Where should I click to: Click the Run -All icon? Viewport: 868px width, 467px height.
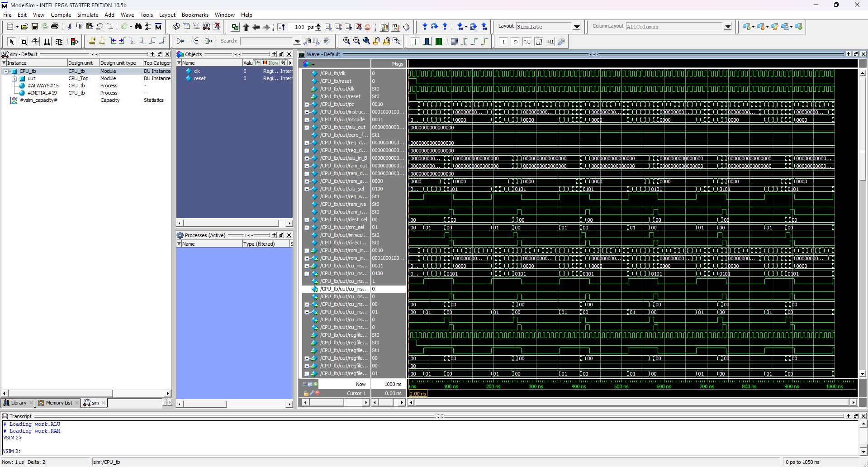point(348,27)
